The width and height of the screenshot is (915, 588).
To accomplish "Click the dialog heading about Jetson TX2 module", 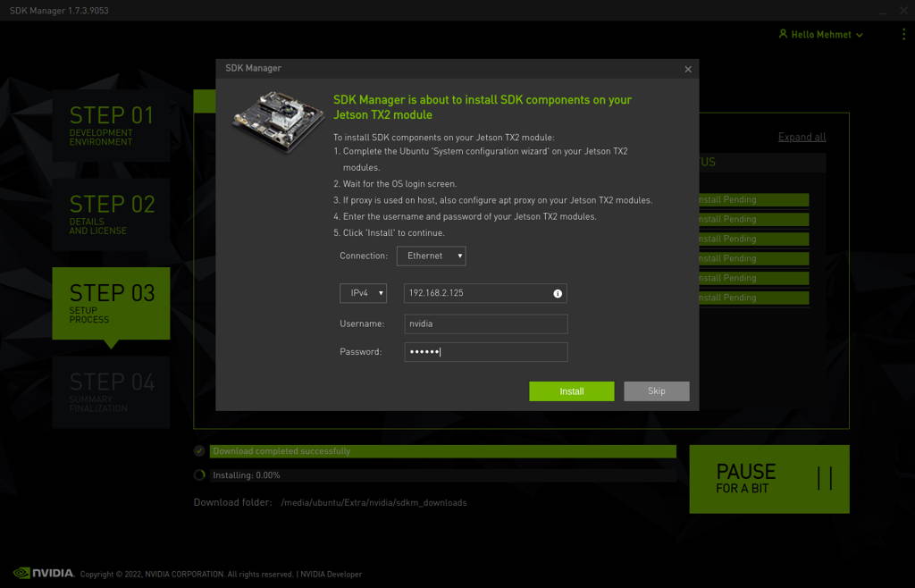I will (x=483, y=107).
